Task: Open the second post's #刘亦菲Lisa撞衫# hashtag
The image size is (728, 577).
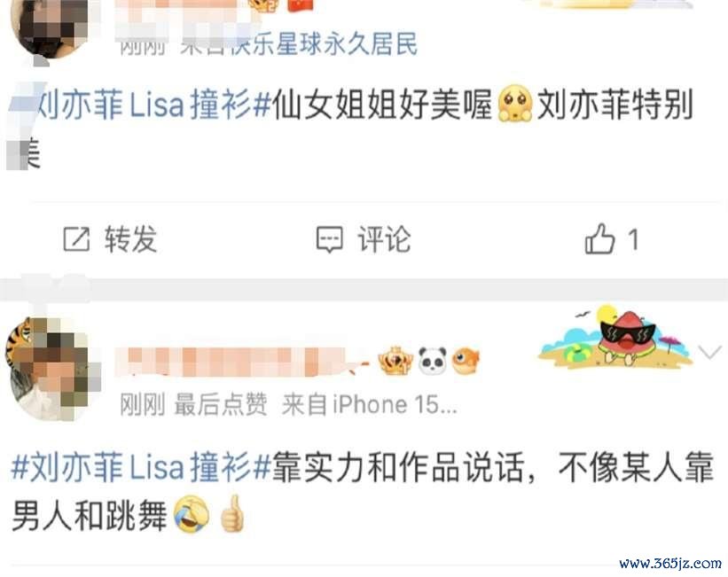Action: [141, 467]
